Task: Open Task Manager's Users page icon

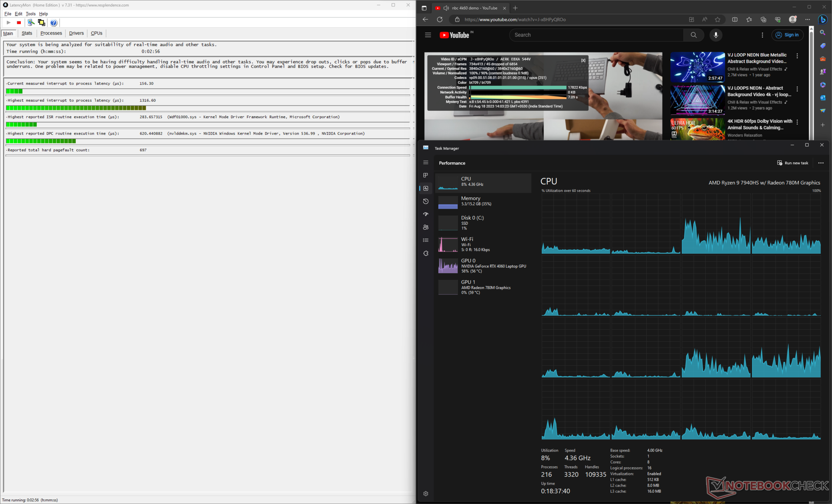Action: coord(426,227)
